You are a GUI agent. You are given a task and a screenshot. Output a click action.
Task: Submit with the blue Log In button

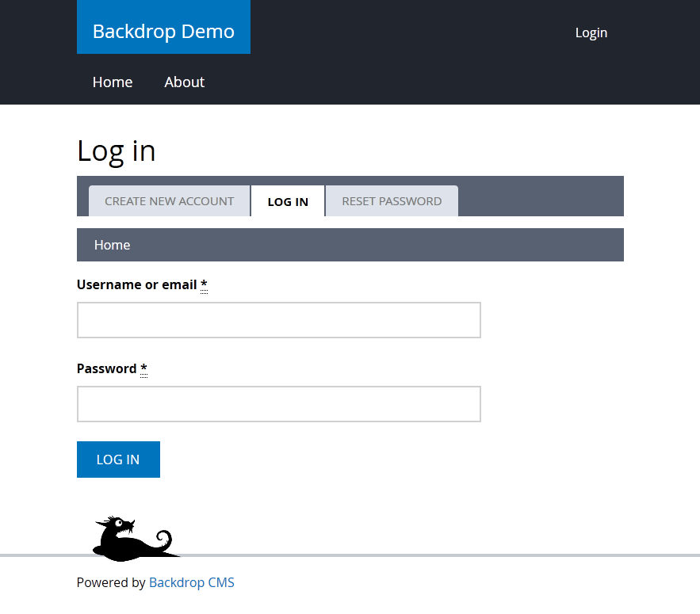(x=118, y=460)
